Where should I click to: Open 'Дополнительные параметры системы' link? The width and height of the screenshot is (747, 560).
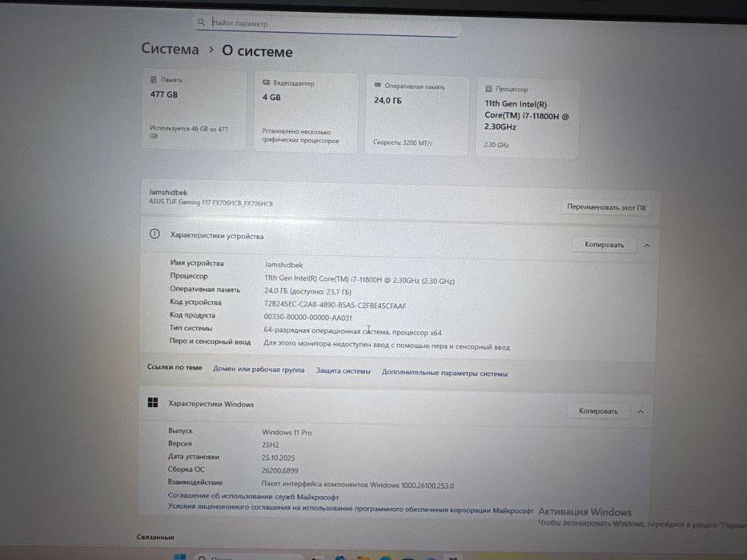click(x=444, y=374)
